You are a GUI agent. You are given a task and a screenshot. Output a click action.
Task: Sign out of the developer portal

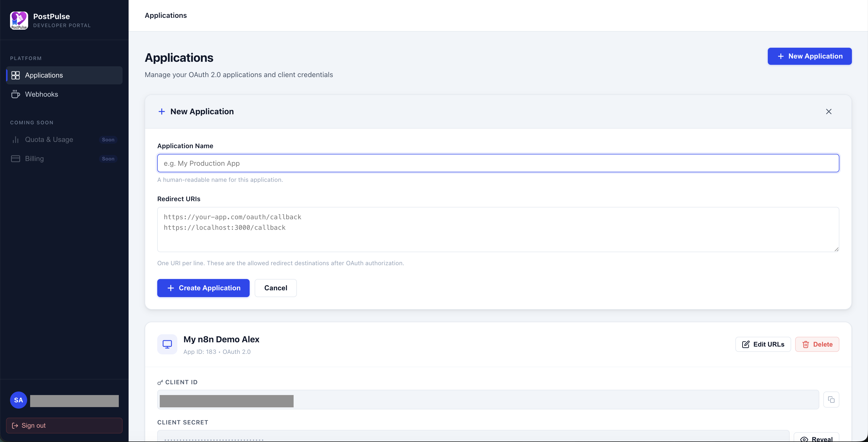click(x=64, y=425)
